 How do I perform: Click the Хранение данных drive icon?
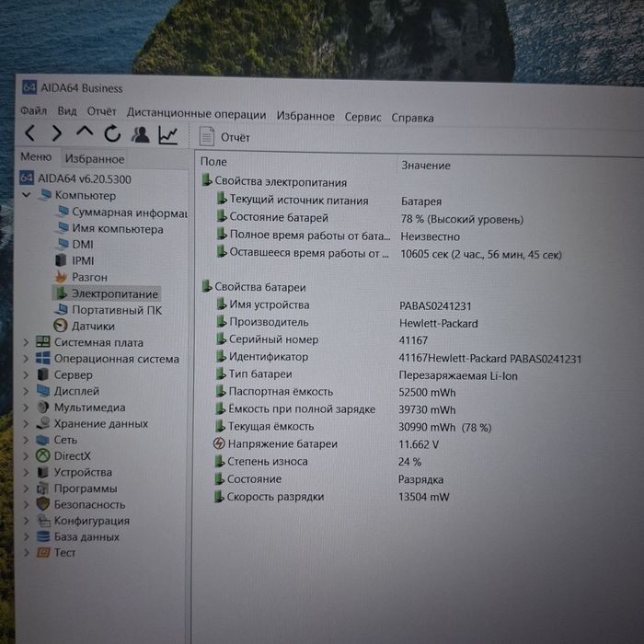(x=42, y=423)
